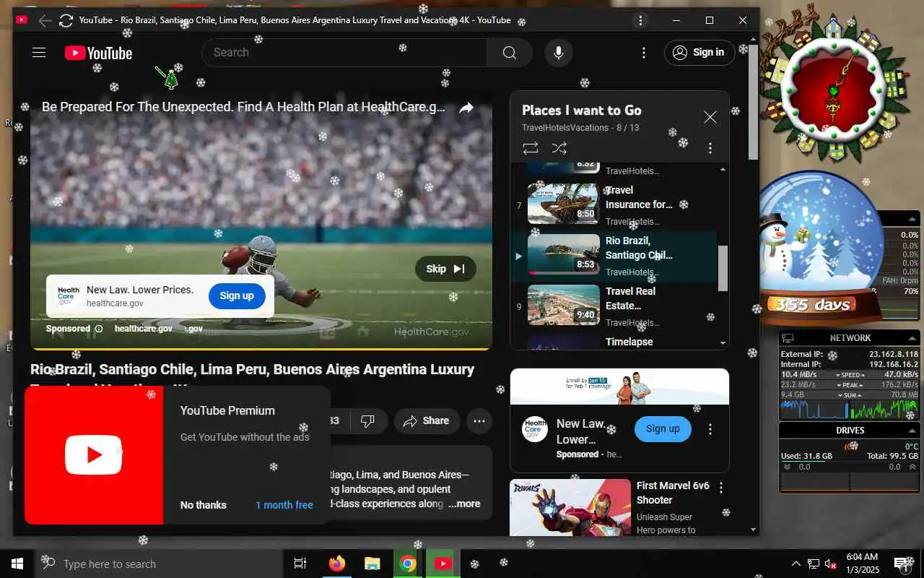The image size is (924, 578).
Task: Dislike the video with the thumbs-down icon
Action: [x=367, y=421]
